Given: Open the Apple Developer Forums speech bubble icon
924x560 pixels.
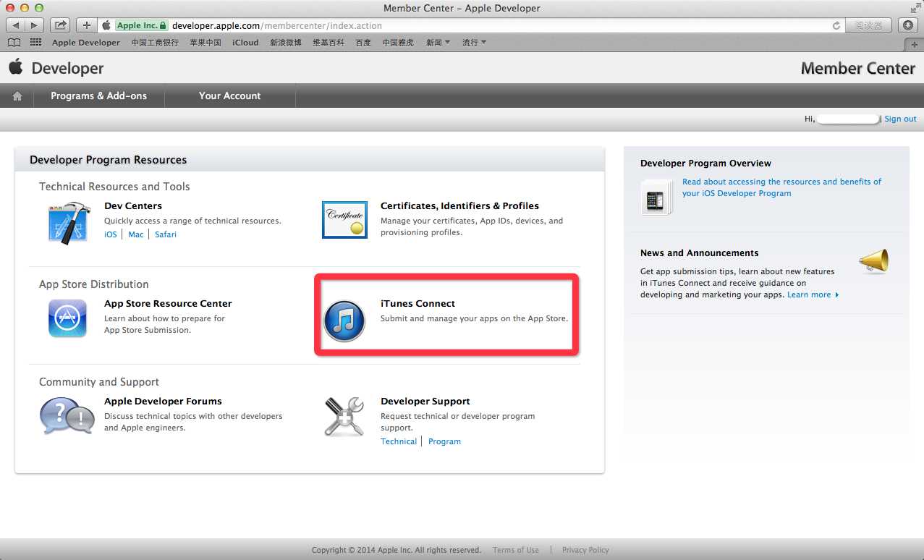Looking at the screenshot, I should [67, 417].
